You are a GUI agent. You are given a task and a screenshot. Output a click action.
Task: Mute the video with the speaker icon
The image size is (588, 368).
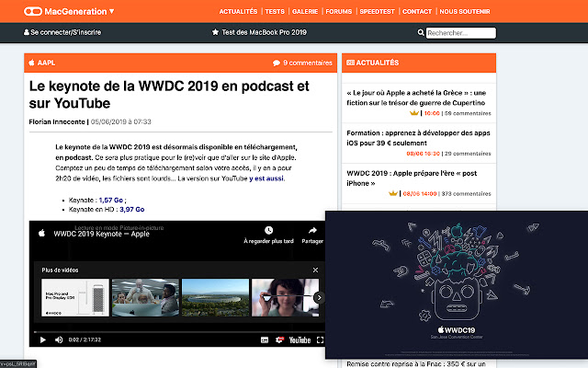click(x=59, y=339)
